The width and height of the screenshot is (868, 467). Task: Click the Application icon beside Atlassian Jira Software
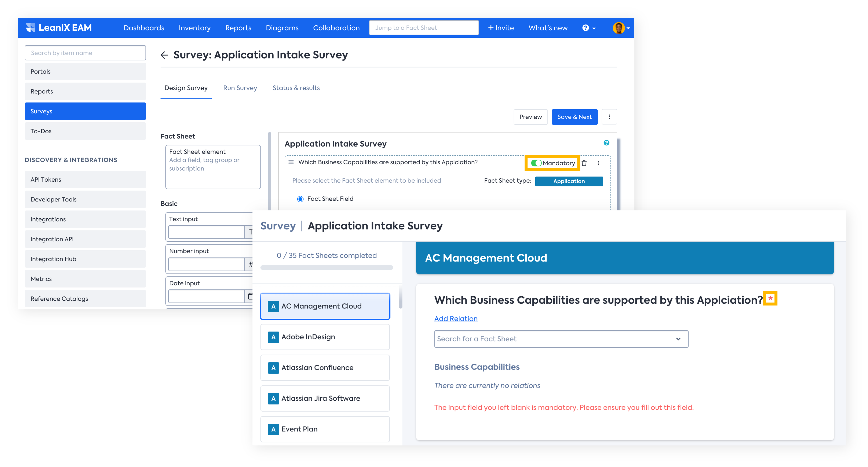(x=273, y=399)
